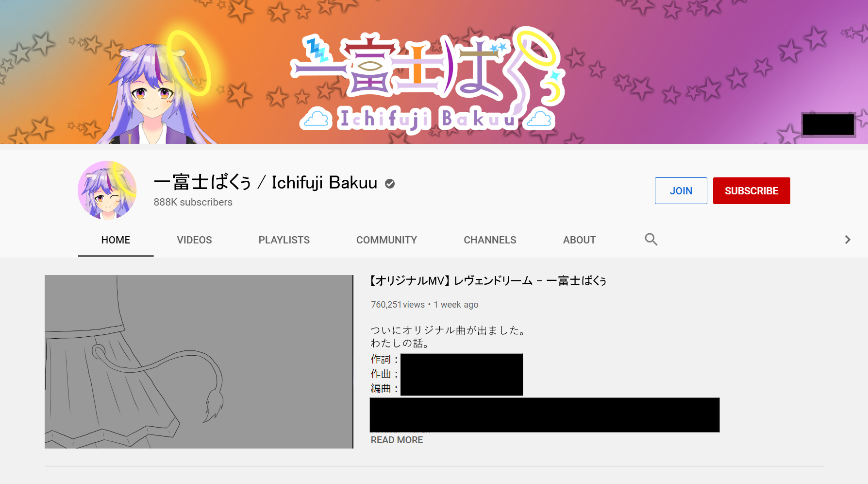The height and width of the screenshot is (484, 868).
Task: Expand the description with READ MORE
Action: tap(396, 440)
